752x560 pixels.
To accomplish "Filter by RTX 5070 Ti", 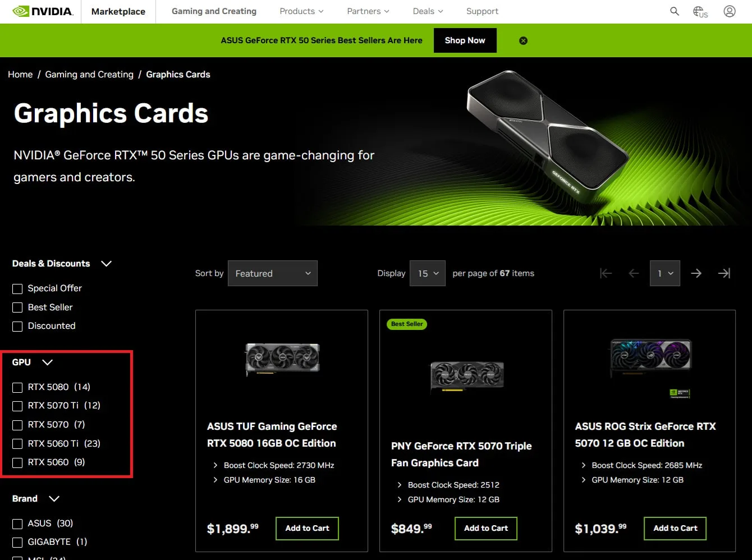I will pyautogui.click(x=17, y=406).
